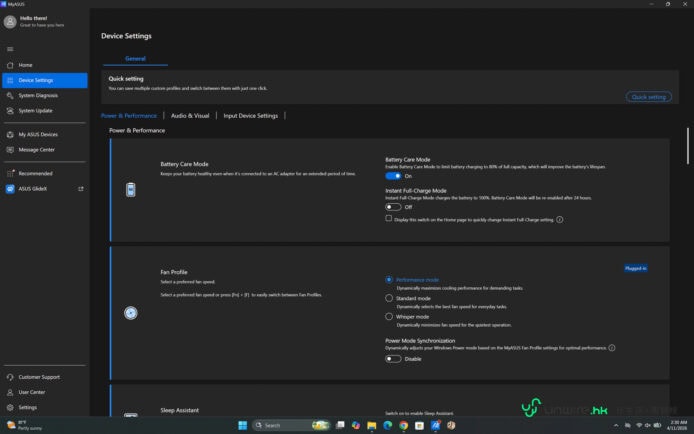694x434 pixels.
Task: Click the My ASUS Devices icon
Action: click(x=10, y=134)
